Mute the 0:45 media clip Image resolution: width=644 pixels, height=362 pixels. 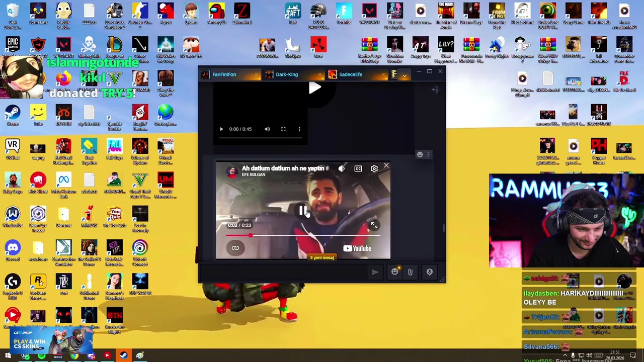(267, 129)
